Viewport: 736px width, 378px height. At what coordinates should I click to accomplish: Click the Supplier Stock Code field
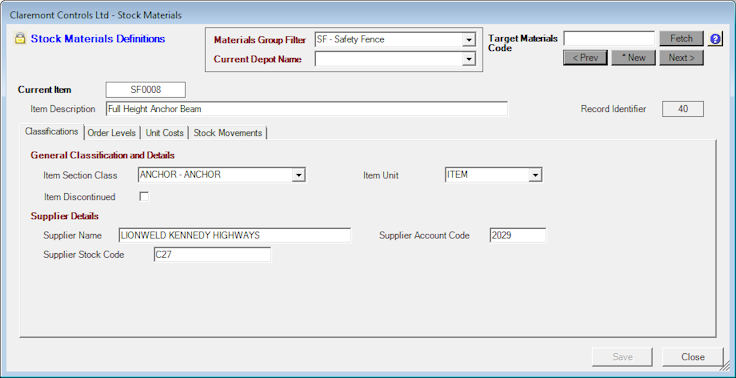[x=212, y=255]
